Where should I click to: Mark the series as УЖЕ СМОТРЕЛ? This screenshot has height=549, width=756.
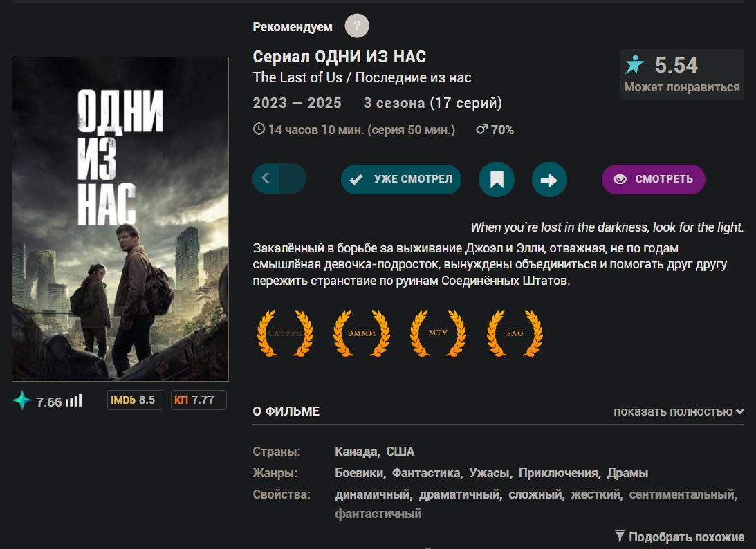[x=401, y=179]
